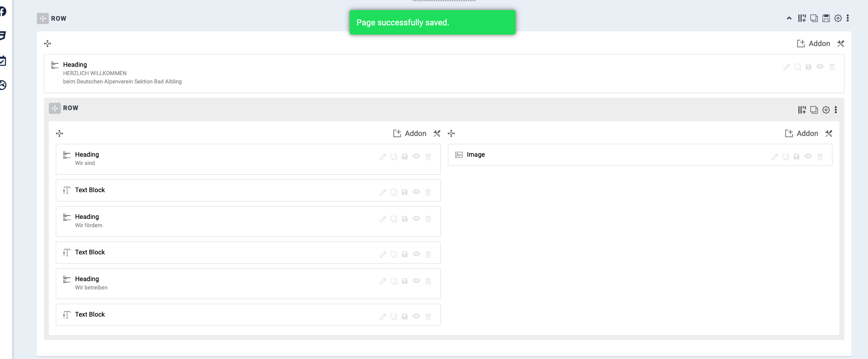The height and width of the screenshot is (359, 868).
Task: Duplicate the outer row
Action: pyautogui.click(x=814, y=18)
